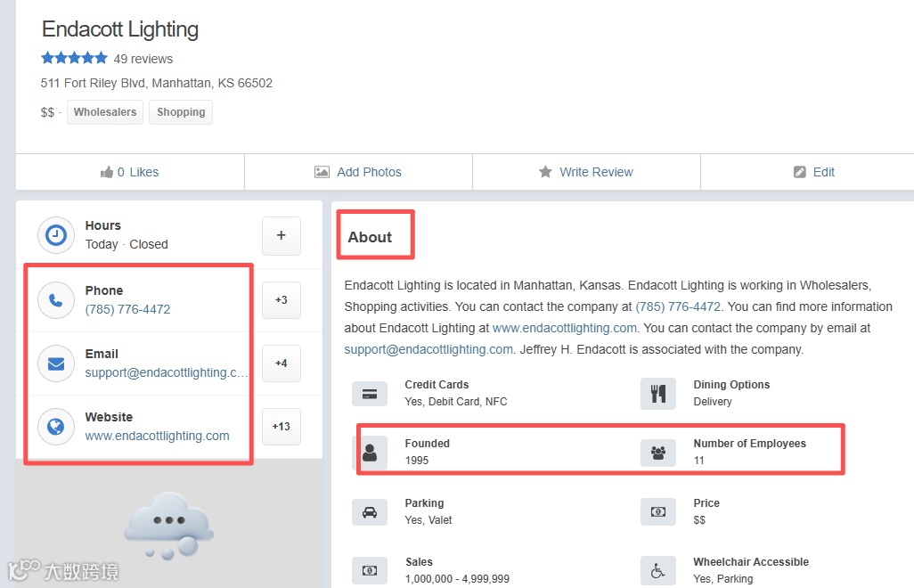The width and height of the screenshot is (914, 588).
Task: Click the employees value 11
Action: [x=699, y=461]
